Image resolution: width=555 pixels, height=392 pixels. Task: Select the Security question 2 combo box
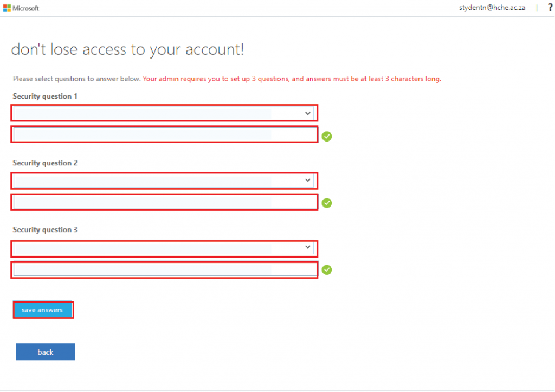click(x=164, y=181)
